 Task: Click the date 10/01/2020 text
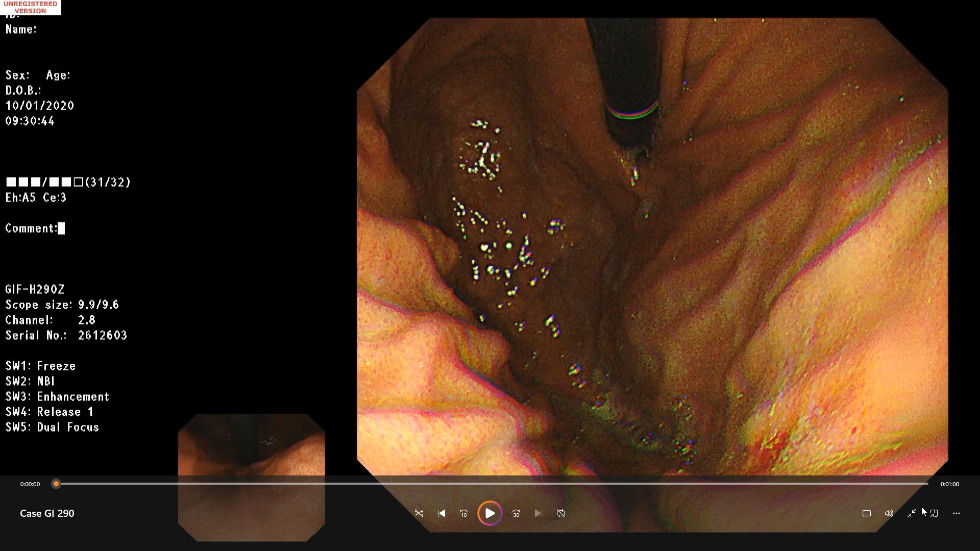[x=40, y=106]
